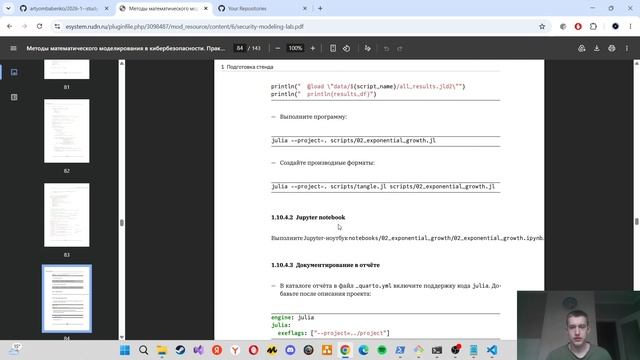This screenshot has width=640, height=360.
Task: Open Spotify from the taskbar
Action: (382, 350)
